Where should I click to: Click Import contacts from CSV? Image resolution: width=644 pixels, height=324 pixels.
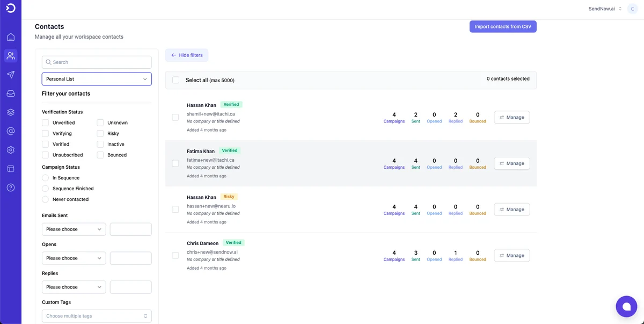pos(503,27)
